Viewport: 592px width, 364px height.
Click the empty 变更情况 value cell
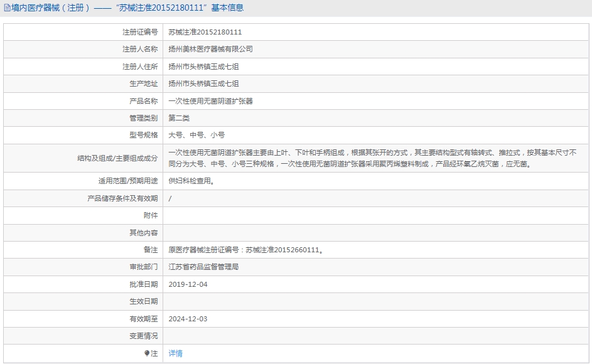coord(314,336)
